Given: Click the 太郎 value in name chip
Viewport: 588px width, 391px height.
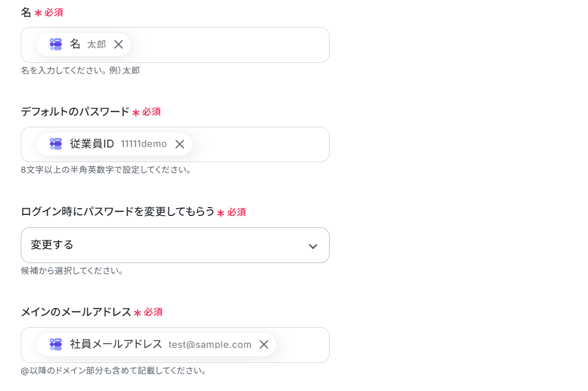Looking at the screenshot, I should tap(97, 44).
